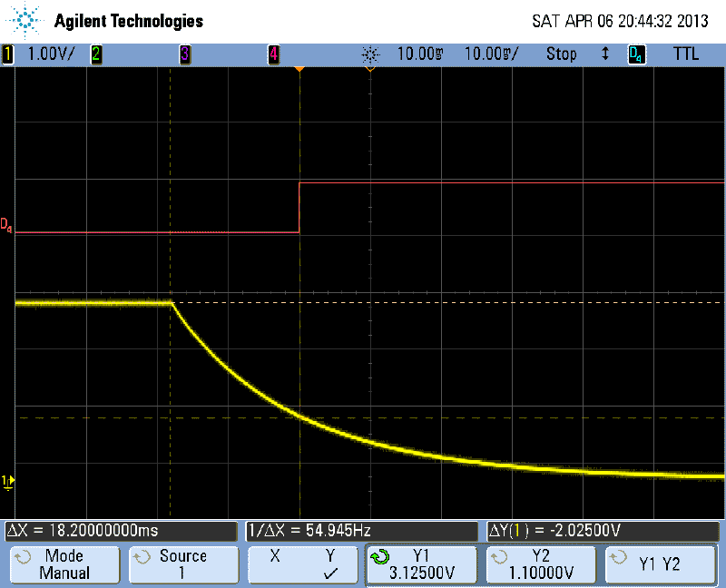
Task: Click the ΔX = 18.20000000ms readout
Action: click(x=121, y=531)
